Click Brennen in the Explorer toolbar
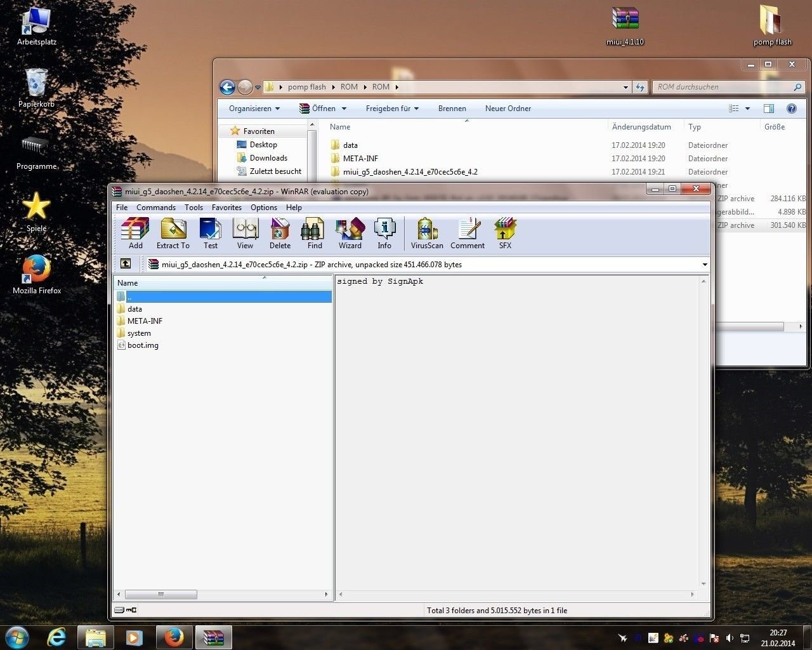Image resolution: width=812 pixels, height=650 pixels. [x=452, y=109]
